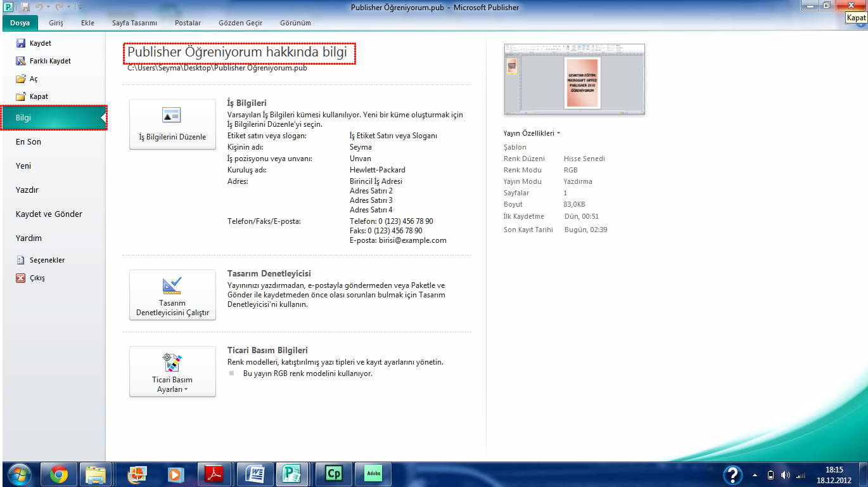Image resolution: width=868 pixels, height=487 pixels.
Task: Click the Kişinin adı value Seyma
Action: (x=361, y=147)
